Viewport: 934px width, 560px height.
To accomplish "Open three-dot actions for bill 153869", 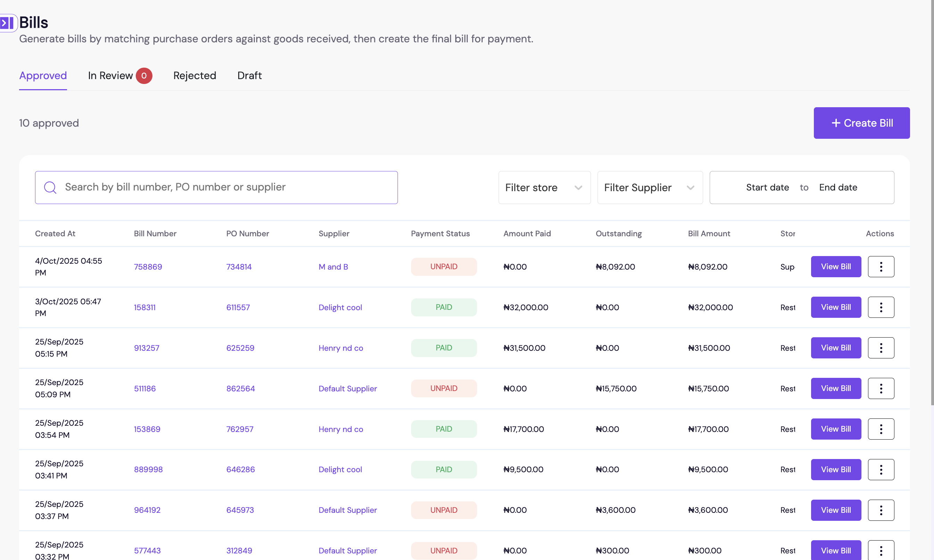I will tap(881, 429).
